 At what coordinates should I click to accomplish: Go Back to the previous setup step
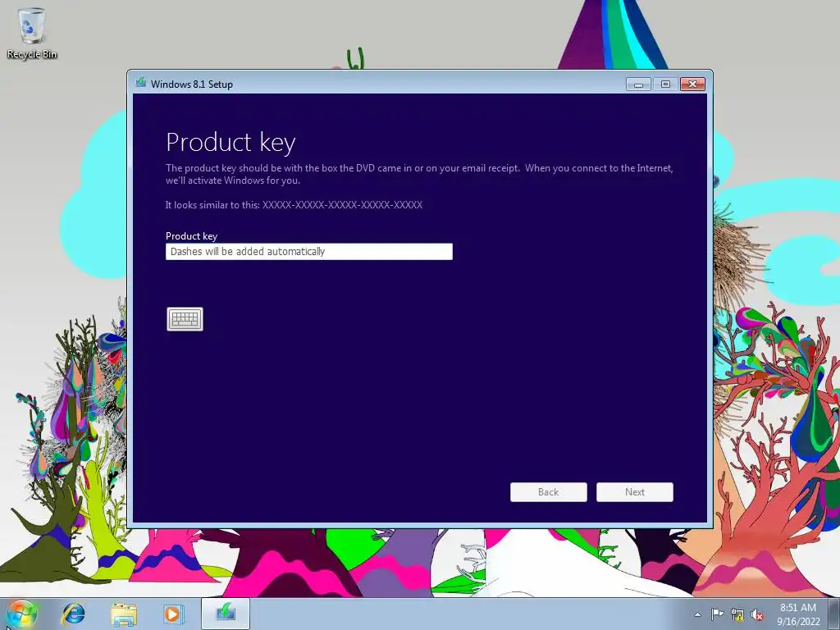pos(549,492)
